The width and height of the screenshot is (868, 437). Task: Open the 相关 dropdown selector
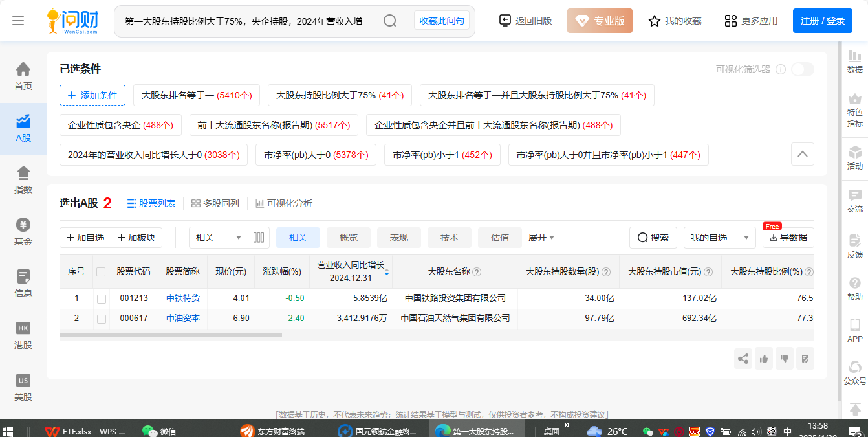(219, 238)
